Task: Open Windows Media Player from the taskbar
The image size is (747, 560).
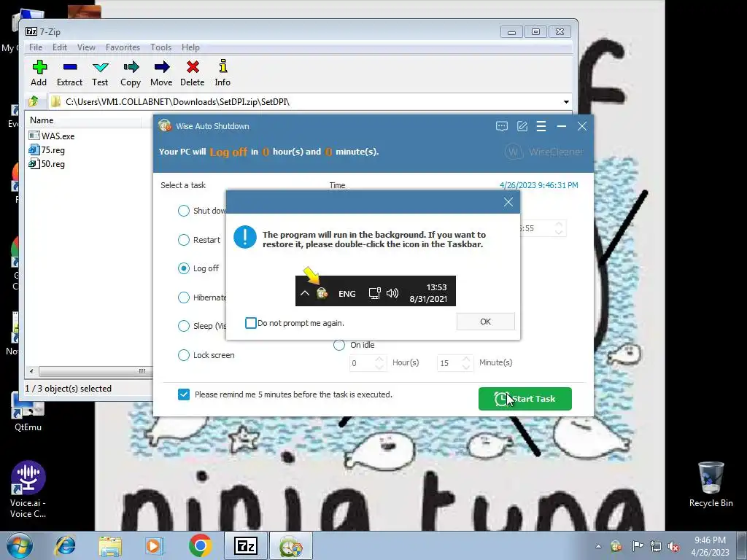Action: coord(154,545)
